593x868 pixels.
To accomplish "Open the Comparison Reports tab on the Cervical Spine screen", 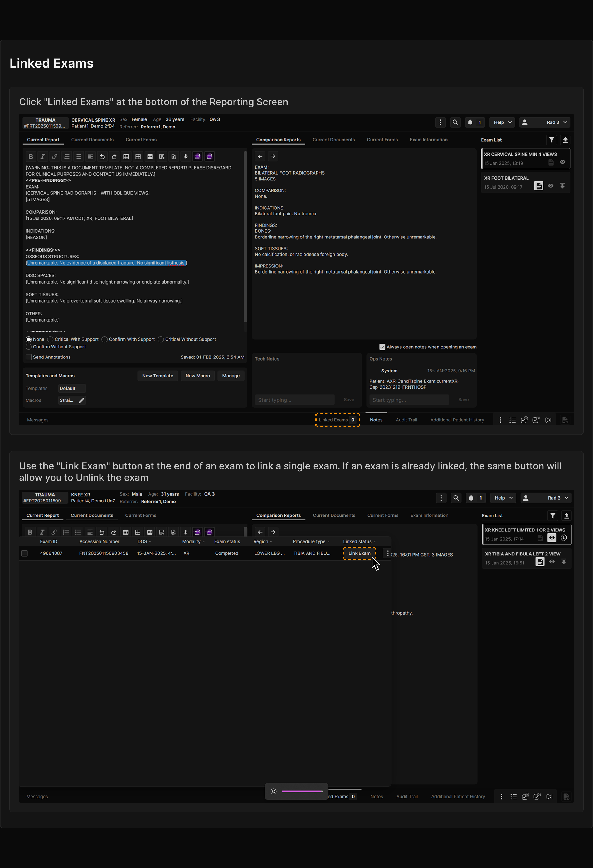I will [x=278, y=140].
